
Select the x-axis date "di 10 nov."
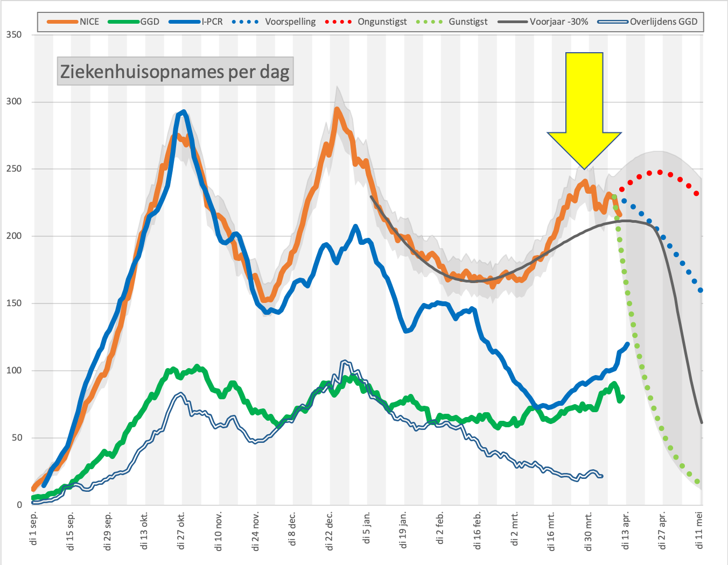pos(219,531)
